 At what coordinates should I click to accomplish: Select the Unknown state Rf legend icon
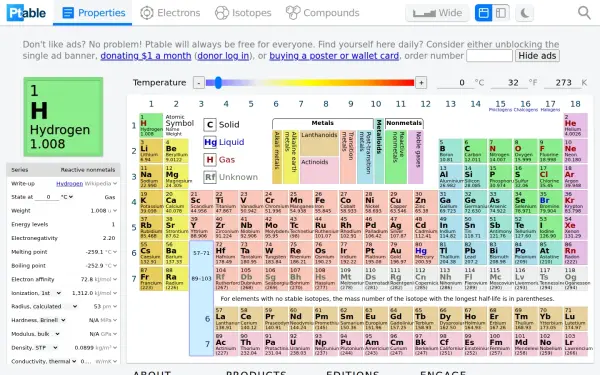[x=210, y=177]
